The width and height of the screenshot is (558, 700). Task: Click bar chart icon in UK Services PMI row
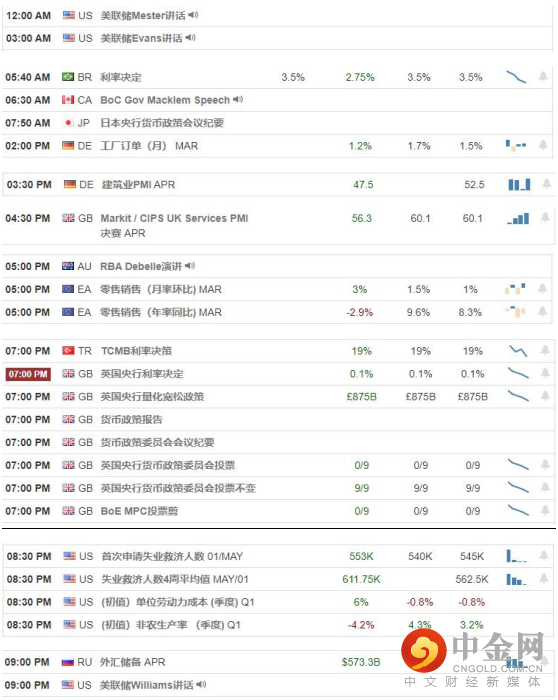(x=518, y=218)
